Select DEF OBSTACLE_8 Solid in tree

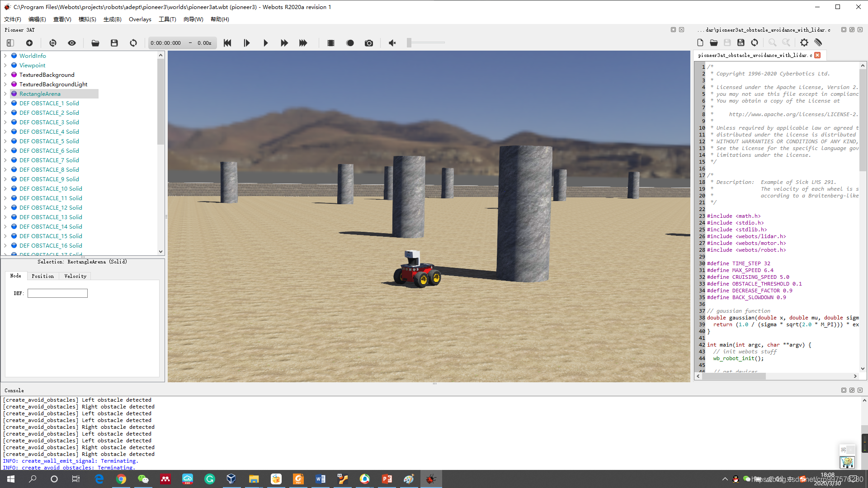49,169
